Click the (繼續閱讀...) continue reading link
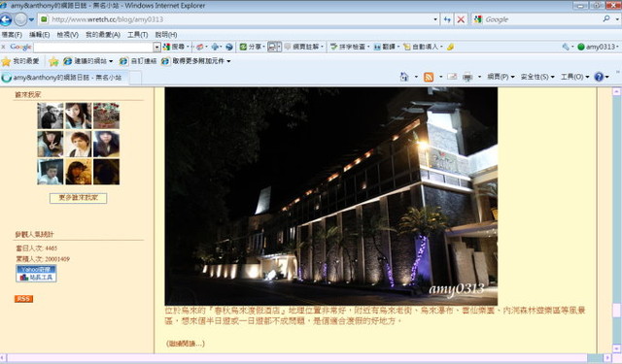622x364 pixels. 186,344
